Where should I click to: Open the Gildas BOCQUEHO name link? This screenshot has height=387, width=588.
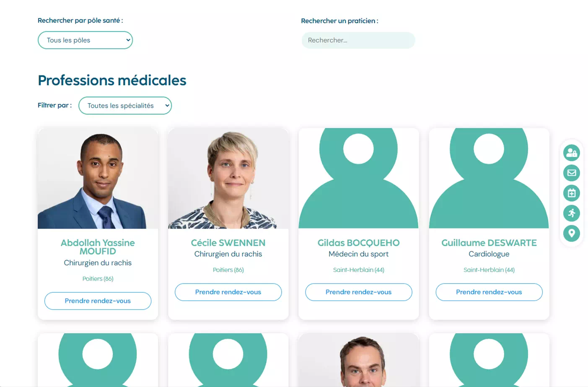point(358,243)
